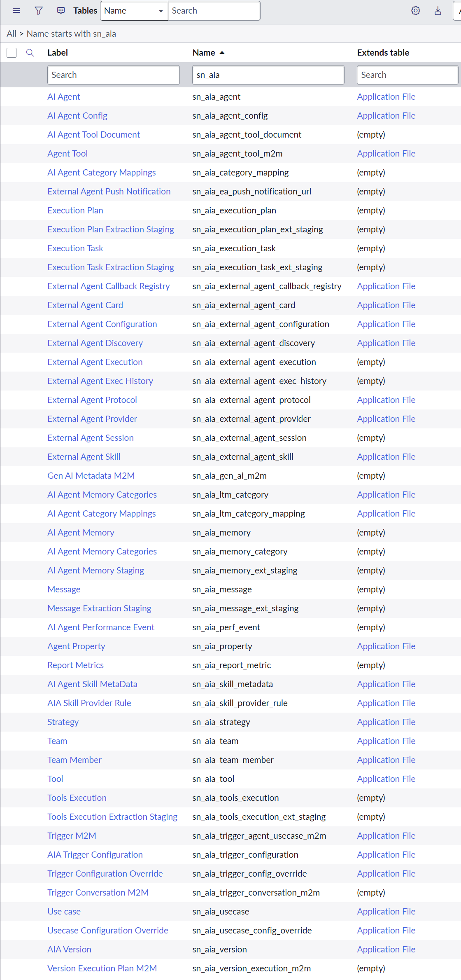
Task: Open the AI Agent Memory record
Action: coord(81,533)
